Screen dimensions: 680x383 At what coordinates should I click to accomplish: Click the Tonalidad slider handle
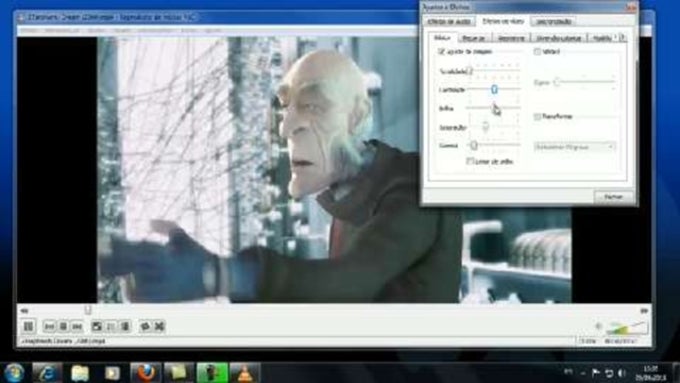click(x=470, y=71)
